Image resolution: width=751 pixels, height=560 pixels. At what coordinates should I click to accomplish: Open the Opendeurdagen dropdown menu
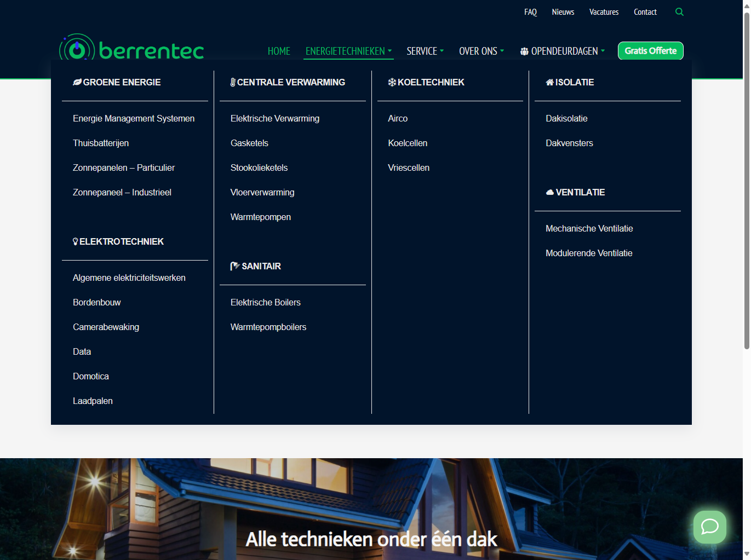[563, 51]
